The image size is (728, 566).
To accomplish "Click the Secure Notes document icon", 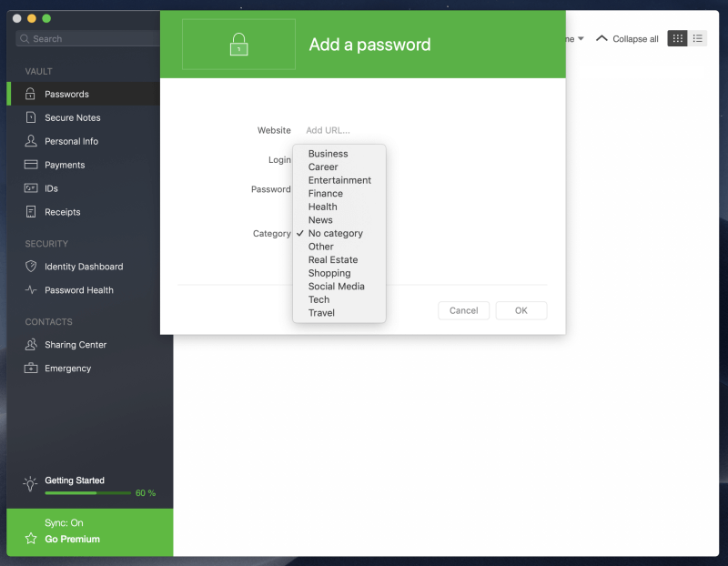I will pyautogui.click(x=31, y=117).
